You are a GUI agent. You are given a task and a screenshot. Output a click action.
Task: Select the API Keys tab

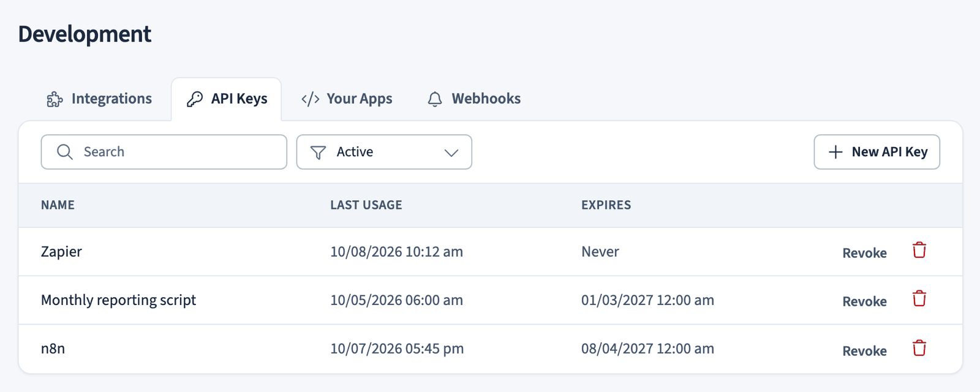227,99
